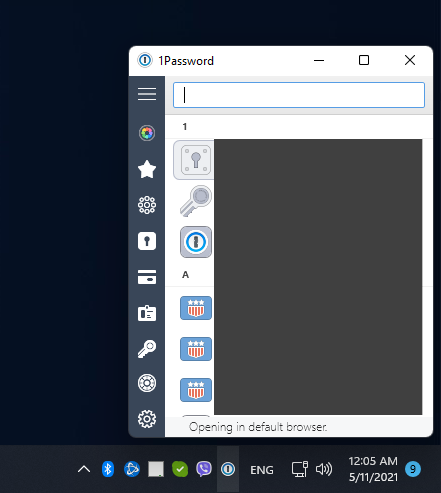This screenshot has height=493, width=441.
Task: Focus the search field in 1Password
Action: (x=299, y=95)
